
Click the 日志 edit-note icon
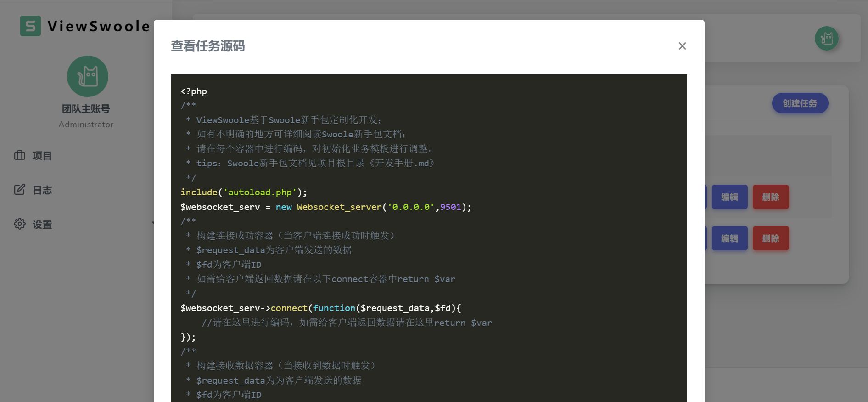click(20, 190)
